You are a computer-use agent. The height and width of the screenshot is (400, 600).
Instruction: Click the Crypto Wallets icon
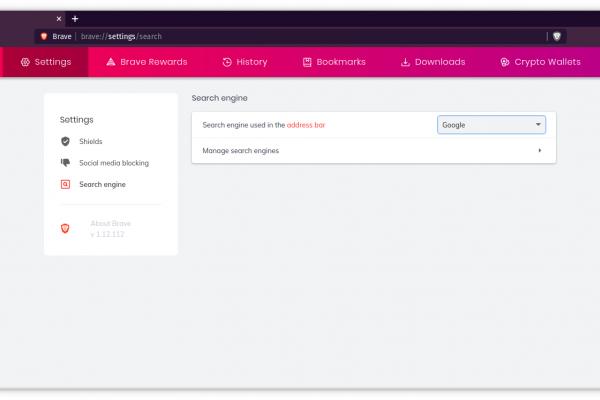tap(505, 62)
